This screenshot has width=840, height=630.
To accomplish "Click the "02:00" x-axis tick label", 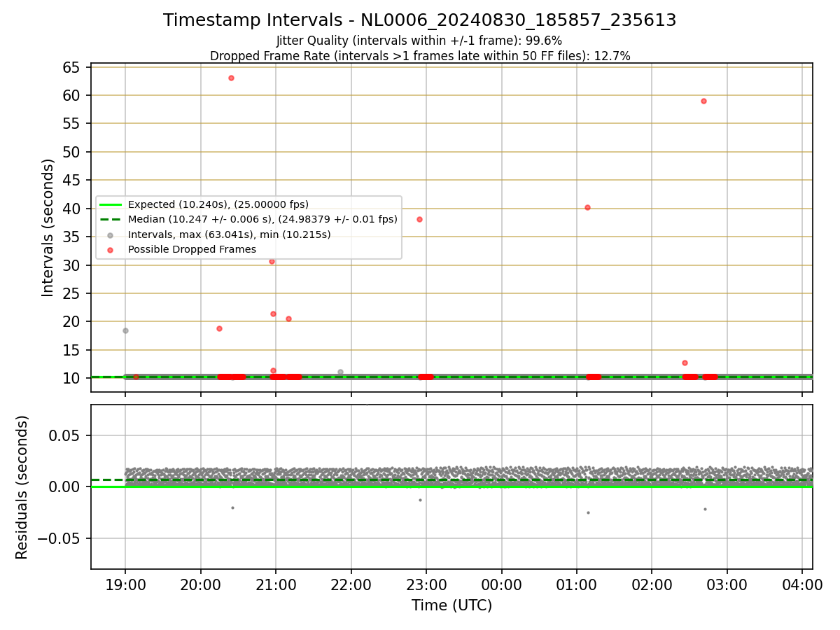I will (652, 583).
